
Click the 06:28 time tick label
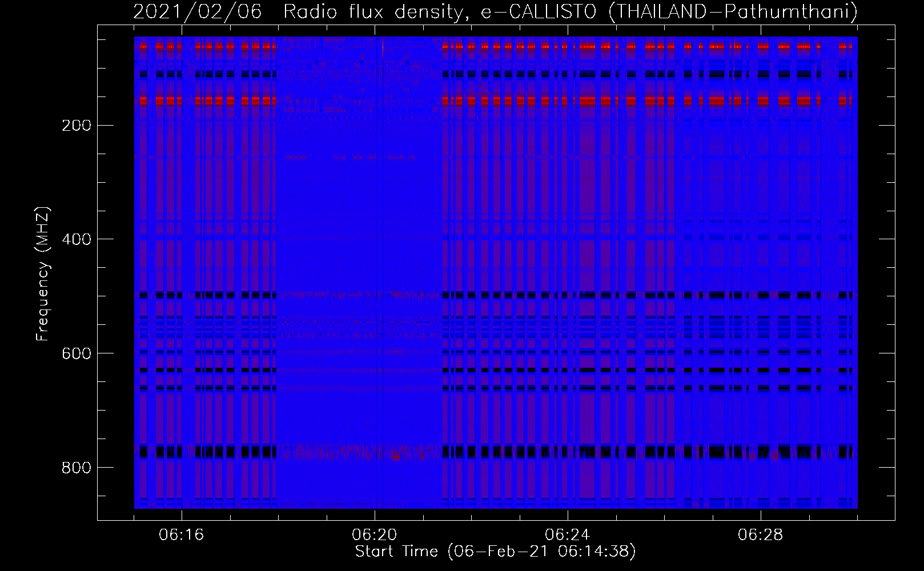point(761,535)
